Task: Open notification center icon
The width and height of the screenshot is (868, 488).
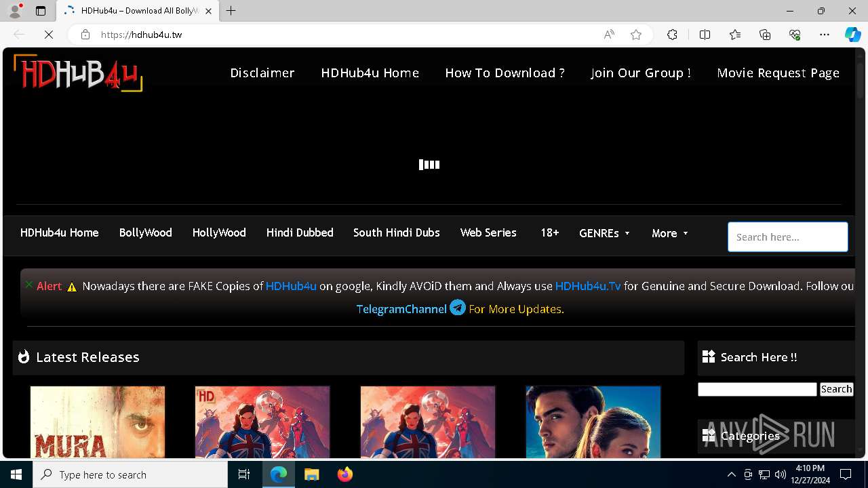Action: click(x=846, y=474)
